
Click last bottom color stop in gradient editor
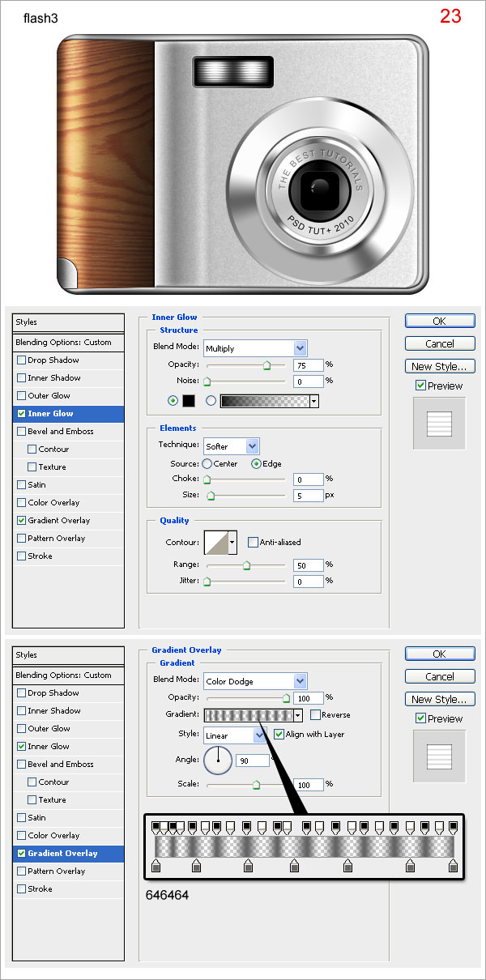(454, 867)
